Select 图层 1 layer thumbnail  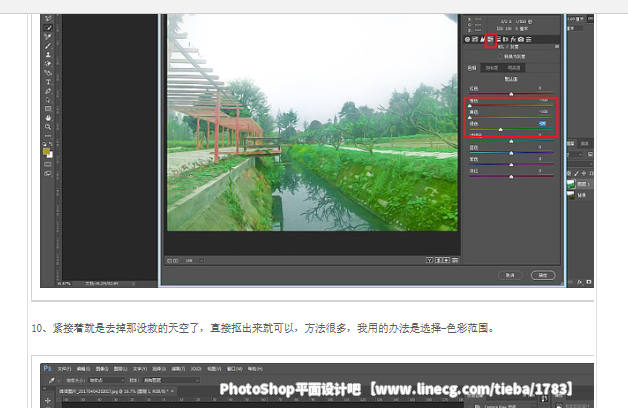(571, 184)
